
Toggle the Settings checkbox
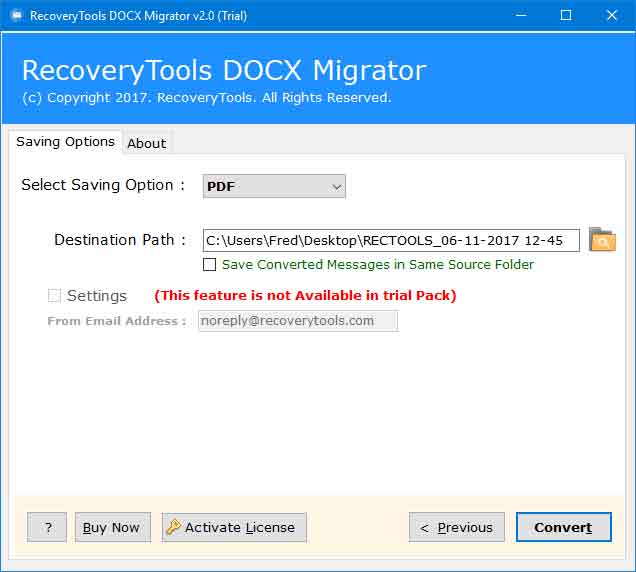(x=54, y=295)
